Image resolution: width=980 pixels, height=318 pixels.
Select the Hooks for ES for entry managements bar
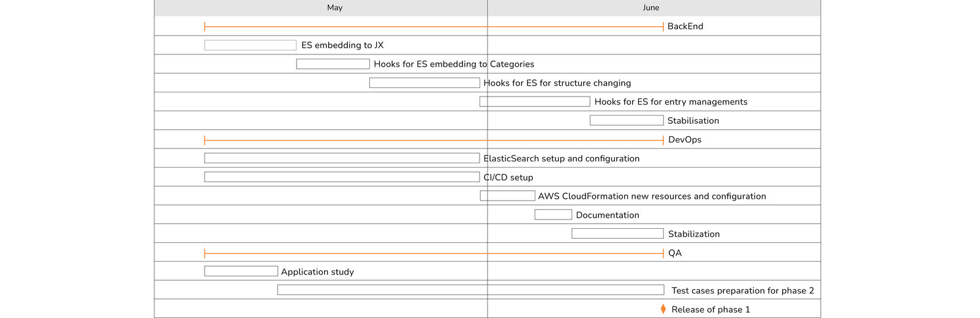[x=535, y=102]
